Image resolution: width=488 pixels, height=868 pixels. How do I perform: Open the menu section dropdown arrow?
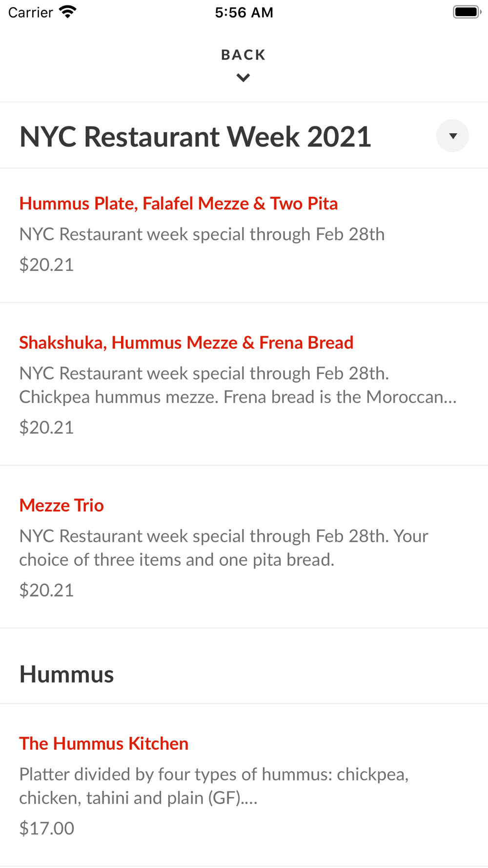[x=452, y=136]
